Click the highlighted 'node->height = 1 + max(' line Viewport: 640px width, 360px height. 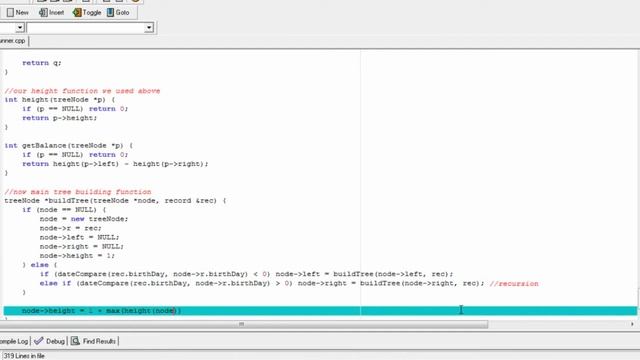tap(320, 311)
